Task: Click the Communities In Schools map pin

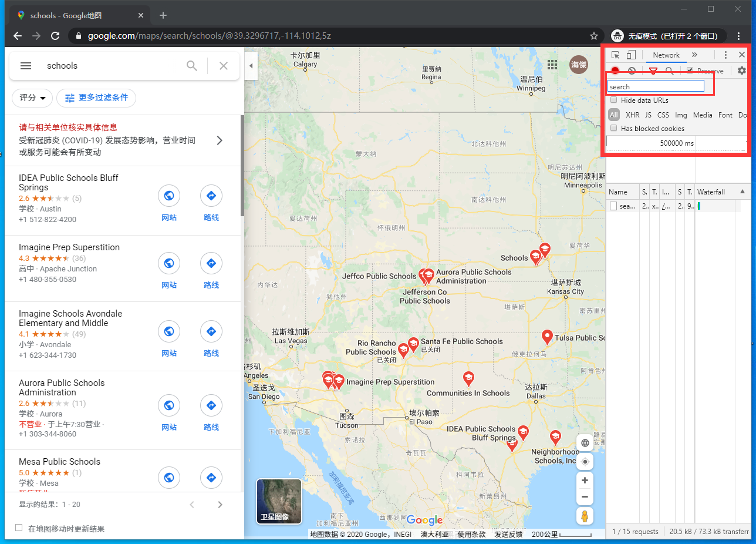Action: click(x=468, y=378)
